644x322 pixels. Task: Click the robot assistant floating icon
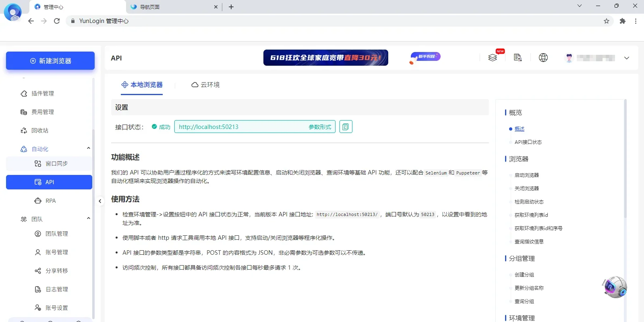tap(615, 287)
